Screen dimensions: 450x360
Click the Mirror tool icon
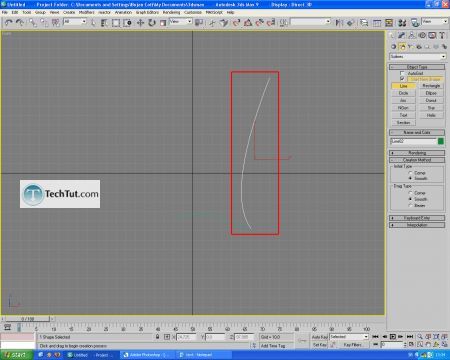point(339,22)
